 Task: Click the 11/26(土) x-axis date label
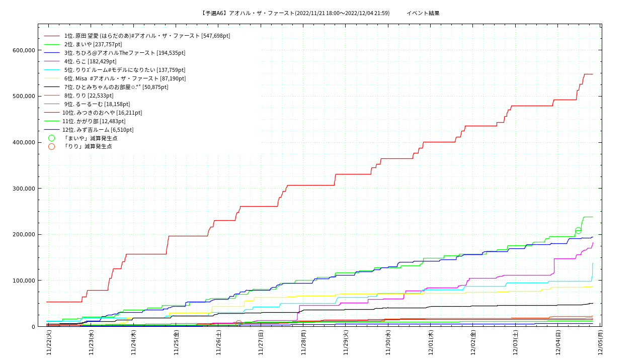tap(218, 342)
